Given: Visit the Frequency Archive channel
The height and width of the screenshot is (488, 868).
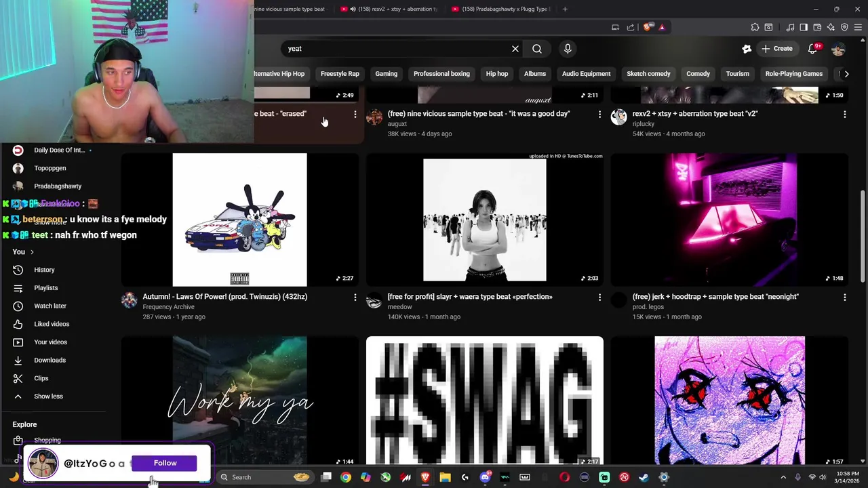Looking at the screenshot, I should point(168,307).
